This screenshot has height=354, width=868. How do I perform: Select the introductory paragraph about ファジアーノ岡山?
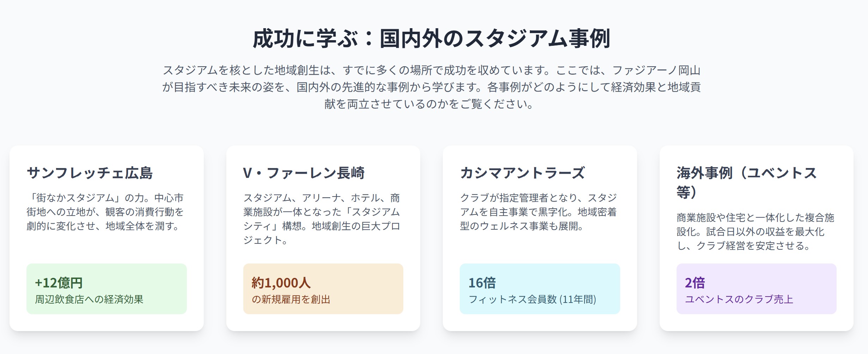point(431,87)
